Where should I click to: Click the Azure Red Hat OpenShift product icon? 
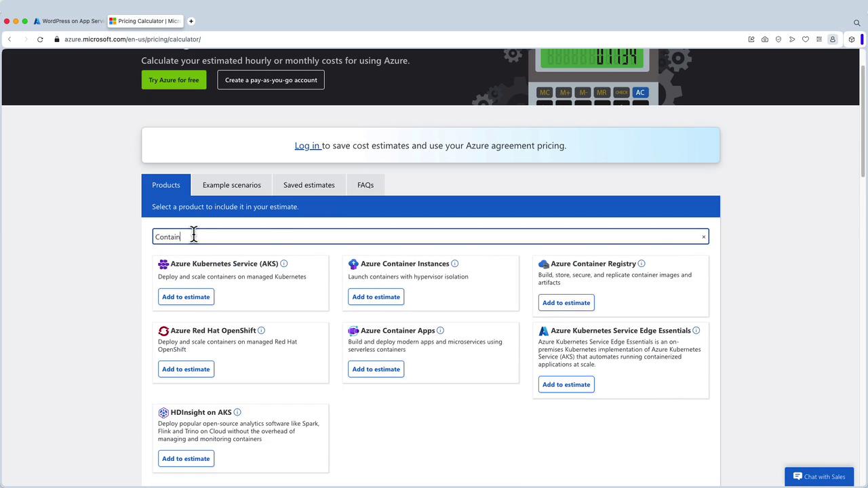coord(163,331)
